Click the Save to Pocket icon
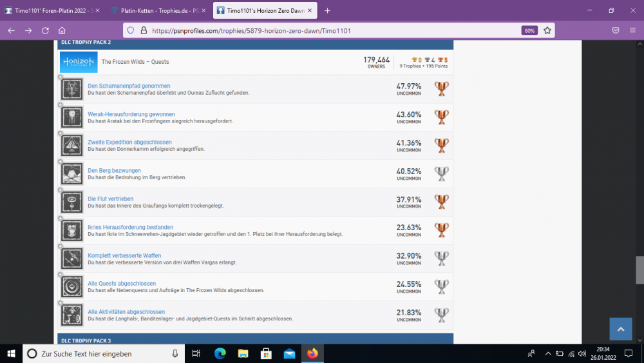Screen dimensions: 644x363 pyautogui.click(x=616, y=30)
